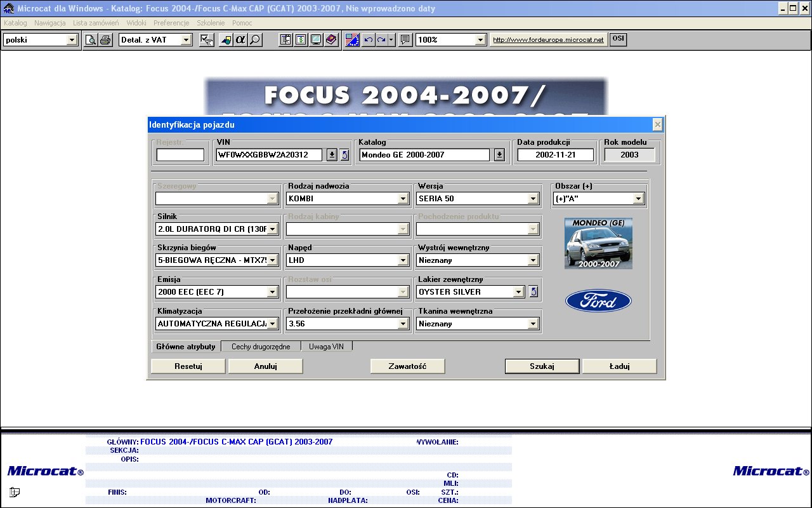
Task: Expand the Emisja 2000 EEC dropdown
Action: click(272, 292)
